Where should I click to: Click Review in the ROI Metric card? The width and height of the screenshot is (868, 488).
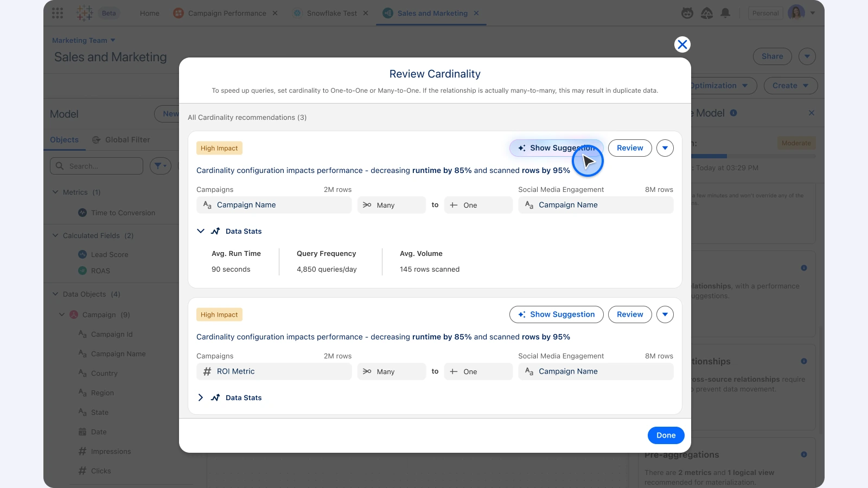point(630,314)
